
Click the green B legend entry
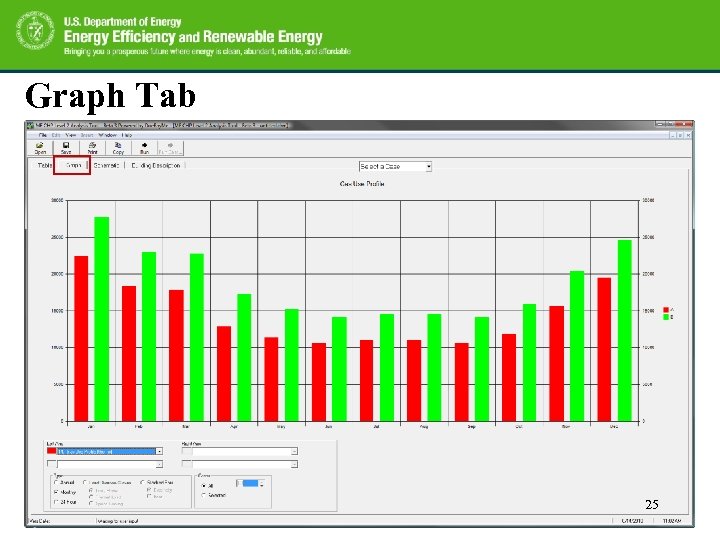(668, 317)
